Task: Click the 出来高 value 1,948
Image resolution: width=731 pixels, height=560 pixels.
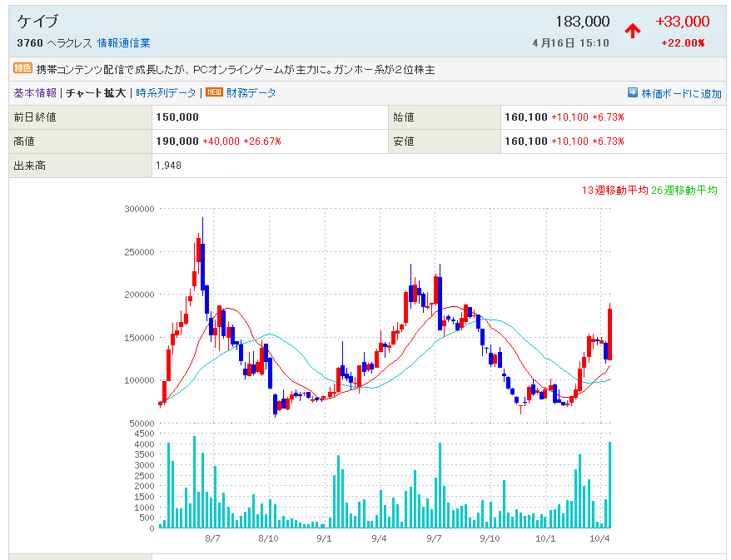Action: tap(168, 166)
